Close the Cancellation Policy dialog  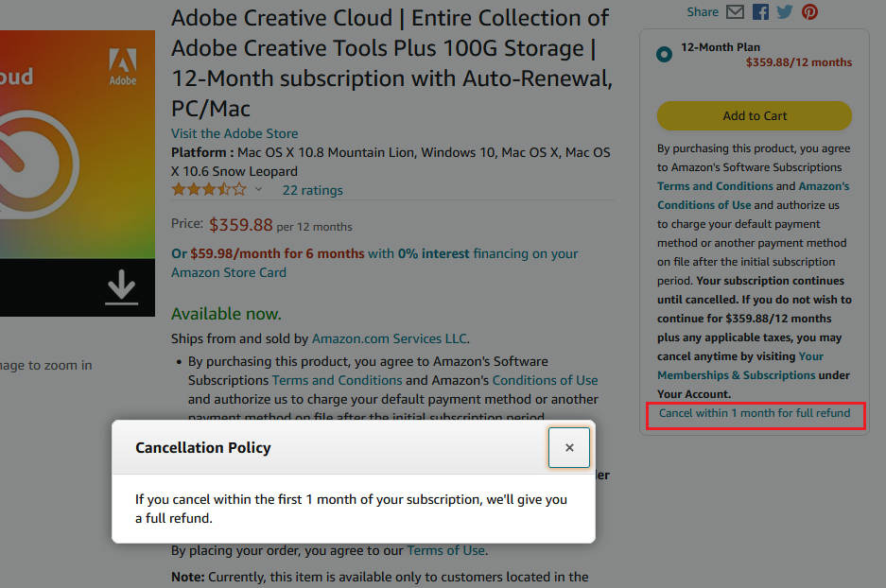(x=568, y=447)
